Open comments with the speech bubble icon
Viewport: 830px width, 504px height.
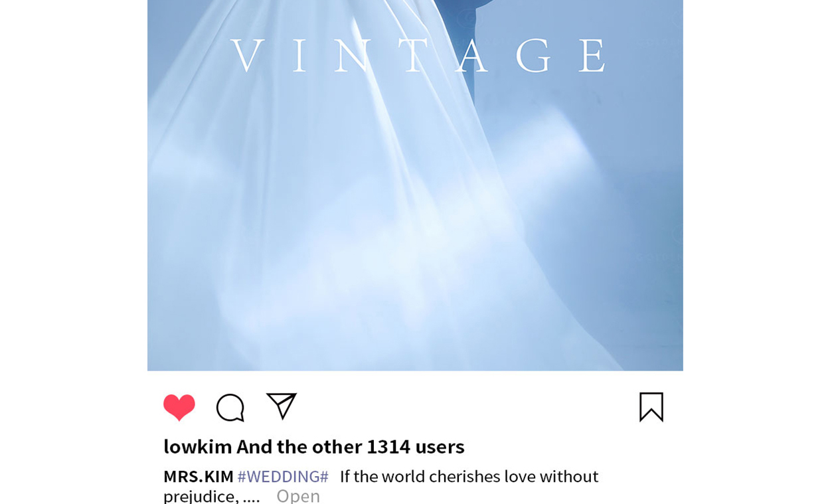click(230, 408)
